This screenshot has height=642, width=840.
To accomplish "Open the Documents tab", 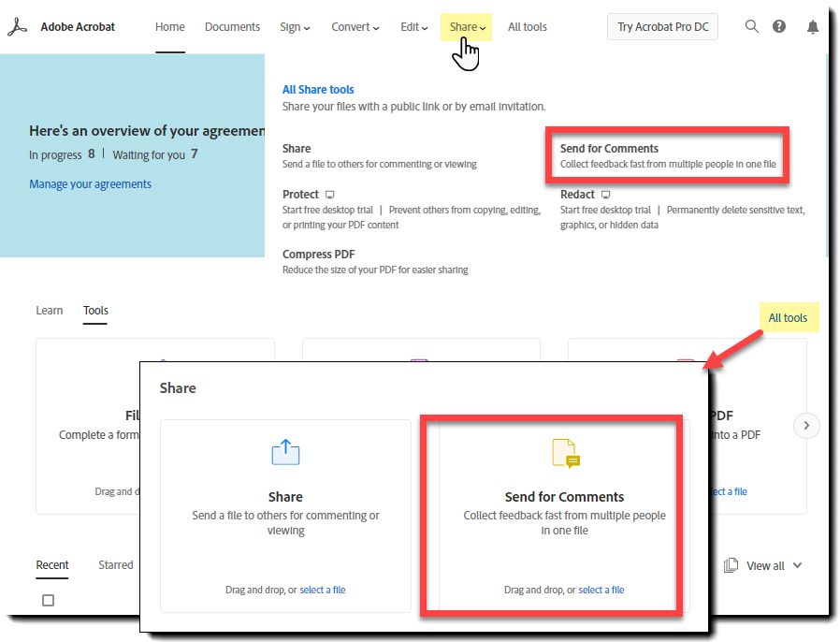I will pos(232,27).
